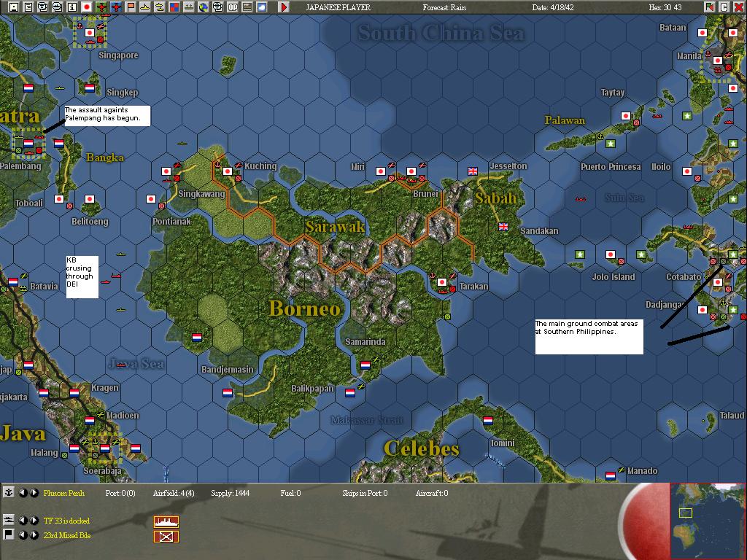The image size is (747, 560).
Task: Go to next base after Phnom Penh
Action: (34, 493)
